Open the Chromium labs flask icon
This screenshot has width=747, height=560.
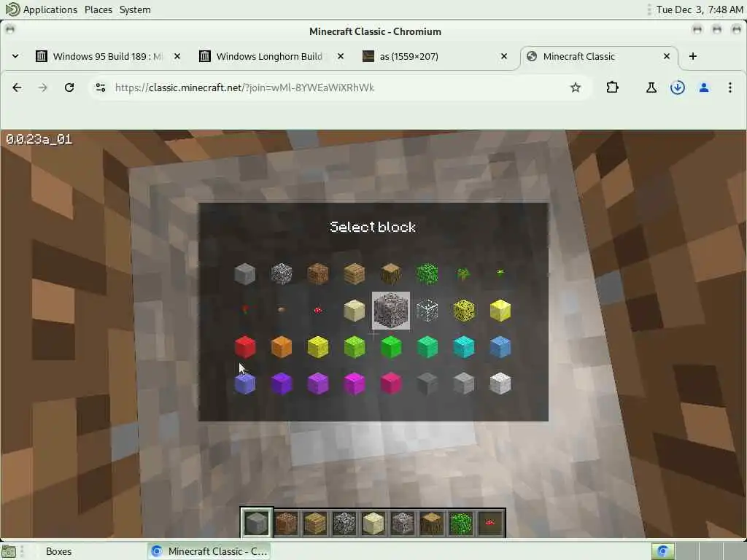click(x=651, y=87)
